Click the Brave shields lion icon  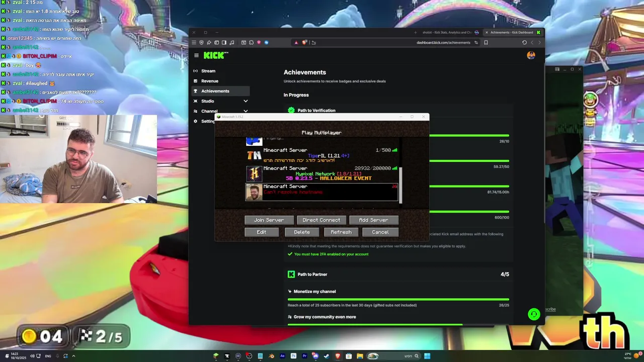(304, 42)
